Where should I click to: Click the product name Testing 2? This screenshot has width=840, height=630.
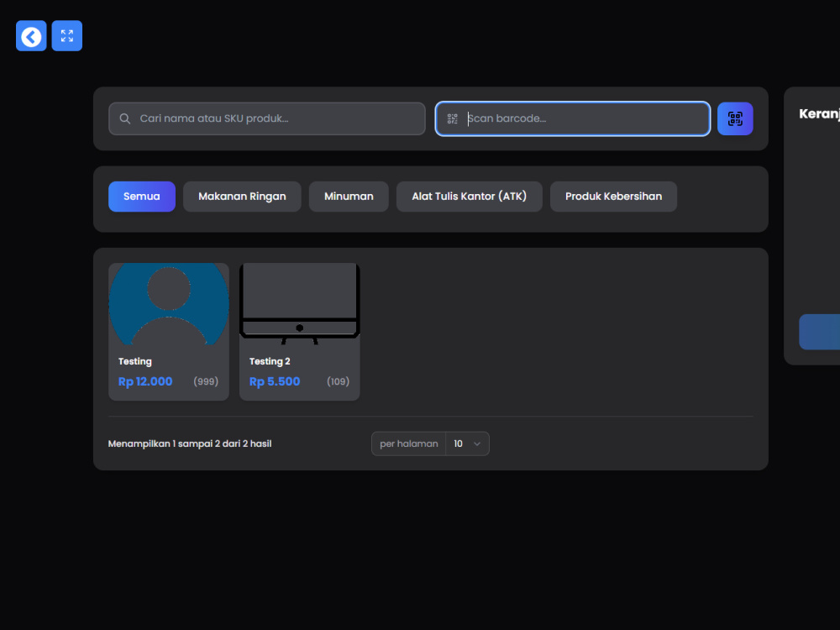(270, 361)
